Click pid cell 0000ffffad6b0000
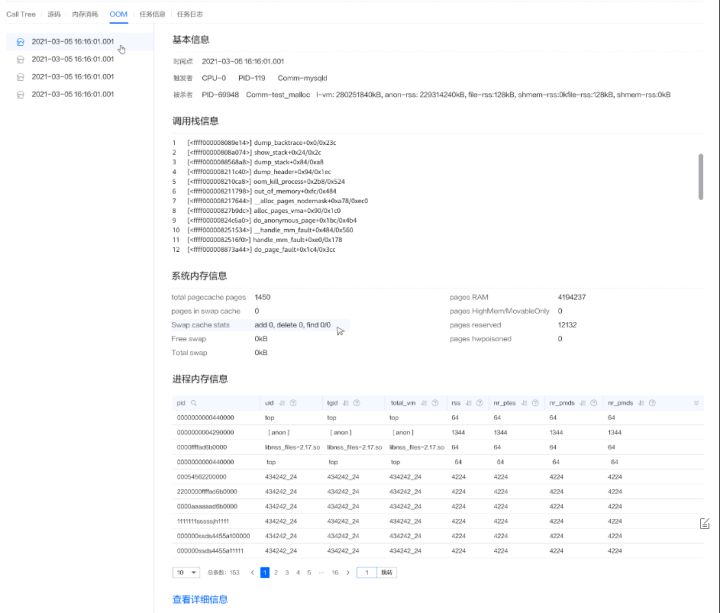The image size is (720, 613). pos(202,447)
